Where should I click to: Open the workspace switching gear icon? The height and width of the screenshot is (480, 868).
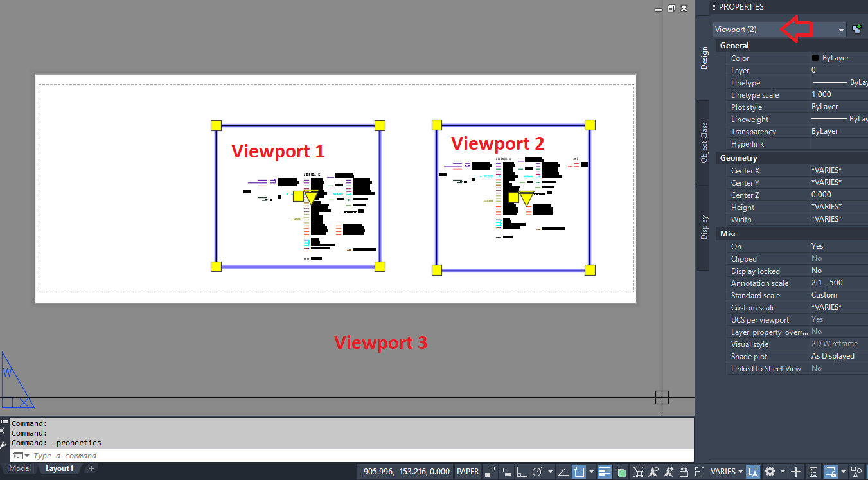(x=770, y=471)
